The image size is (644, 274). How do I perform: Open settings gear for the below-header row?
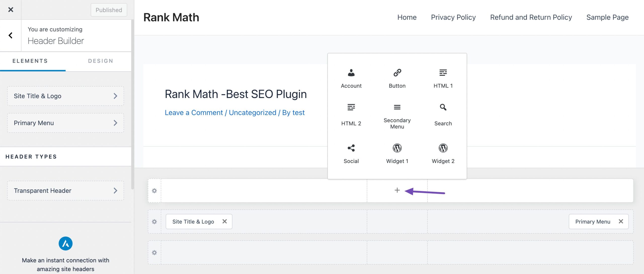click(154, 253)
